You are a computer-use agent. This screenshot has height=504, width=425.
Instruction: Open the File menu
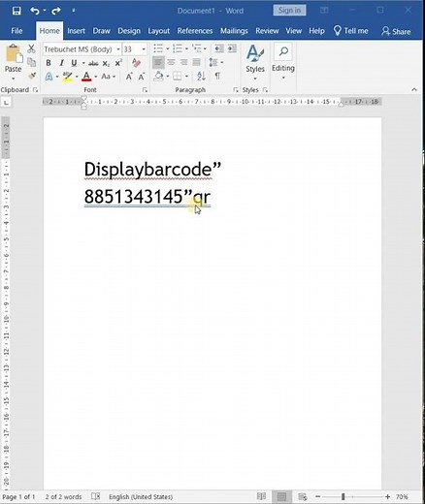[16, 31]
